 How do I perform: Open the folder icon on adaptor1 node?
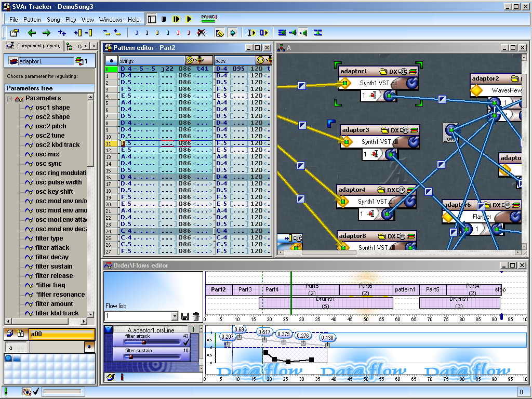tap(383, 71)
